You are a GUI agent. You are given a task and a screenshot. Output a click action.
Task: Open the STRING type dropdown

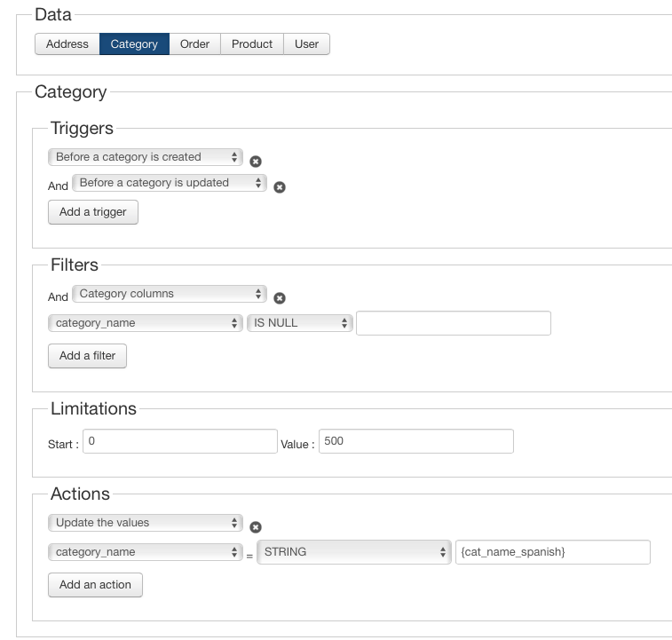click(x=353, y=552)
